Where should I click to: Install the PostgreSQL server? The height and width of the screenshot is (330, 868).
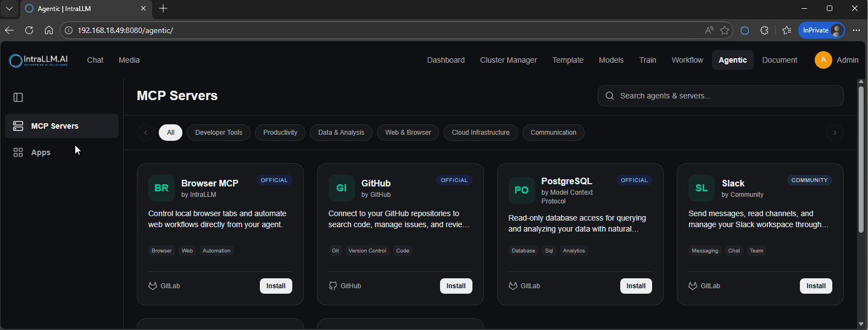point(636,286)
